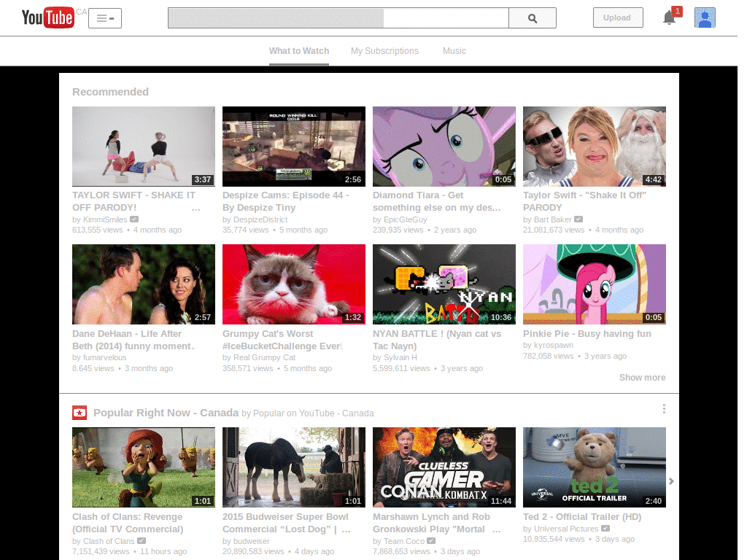Click the Pinkie Pie - Busy having fun title
747x560 pixels.
tap(587, 334)
